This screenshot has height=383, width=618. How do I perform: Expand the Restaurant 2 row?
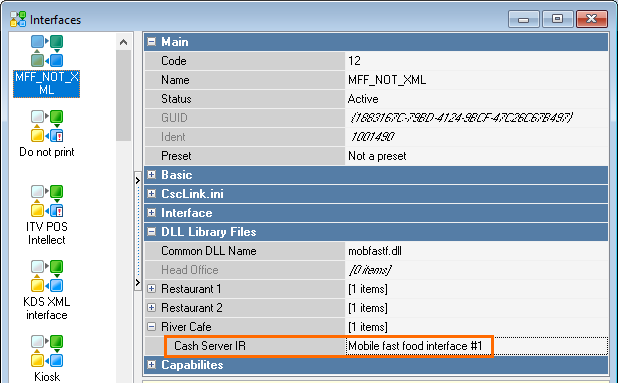151,307
